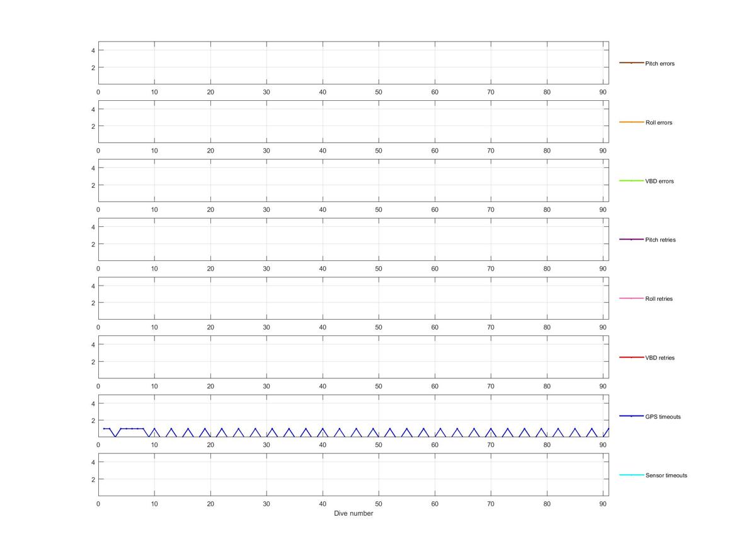The image size is (756, 558).
Task: Click the brown Pitch errors legend line
Action: click(631, 63)
